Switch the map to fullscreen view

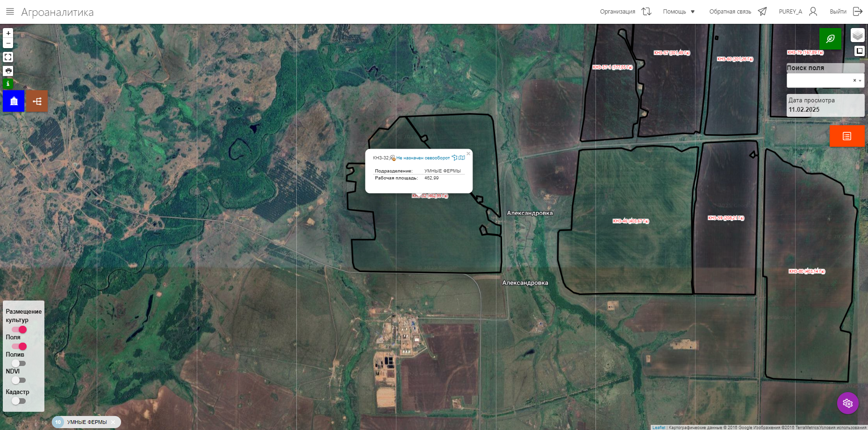point(8,57)
